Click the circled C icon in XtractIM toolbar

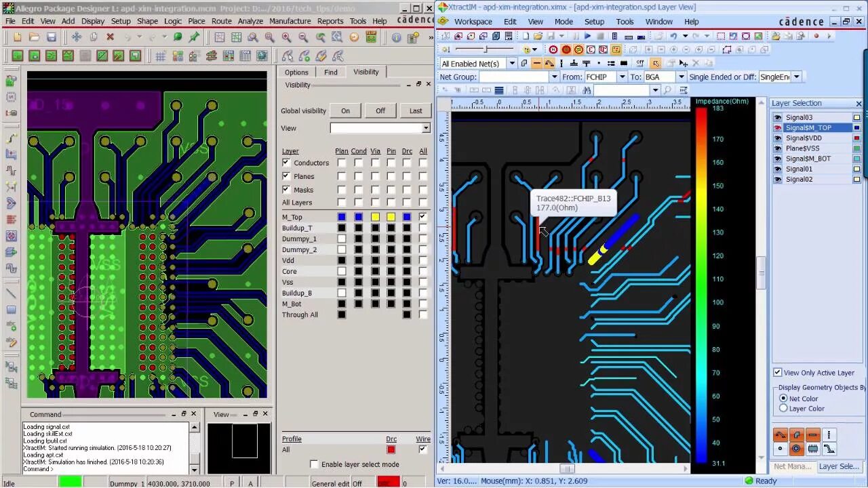click(591, 49)
